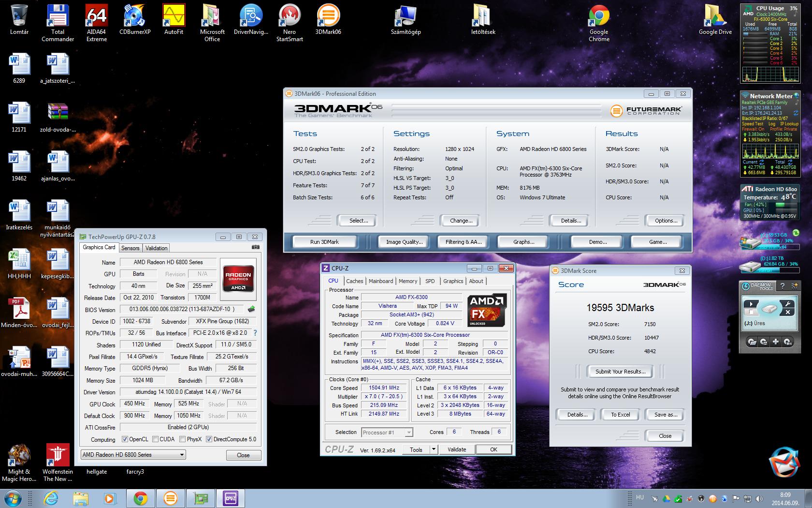Click the Daemon Tools wrench settings icon
The image size is (812, 508).
[x=787, y=304]
